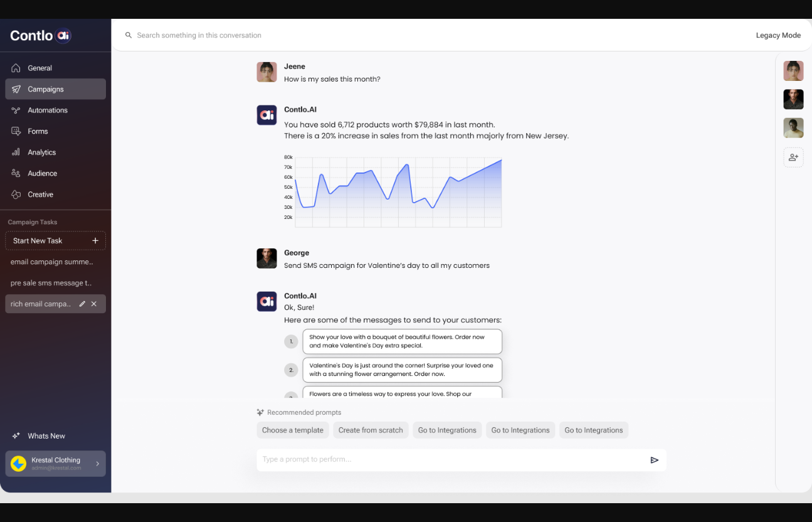
Task: Click the add user icon in right panel
Action: (793, 157)
